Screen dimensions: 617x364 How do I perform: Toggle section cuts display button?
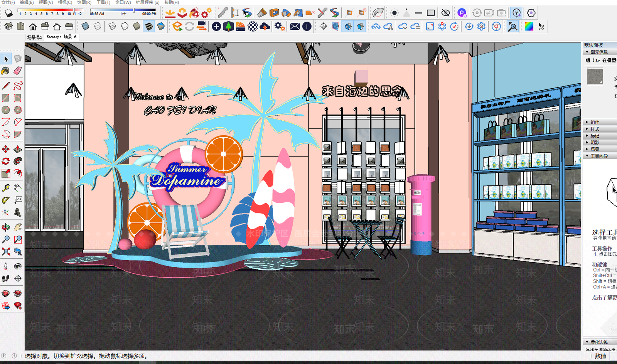348,26
